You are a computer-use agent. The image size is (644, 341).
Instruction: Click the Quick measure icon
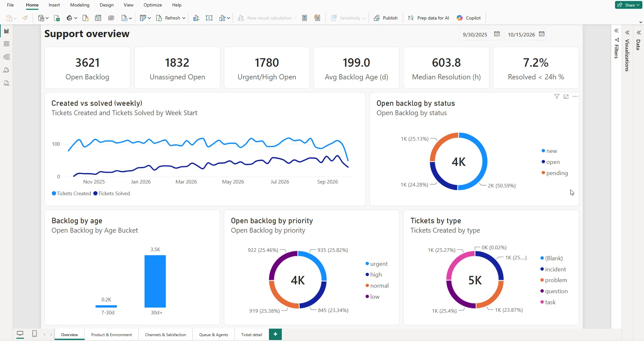pyautogui.click(x=317, y=18)
